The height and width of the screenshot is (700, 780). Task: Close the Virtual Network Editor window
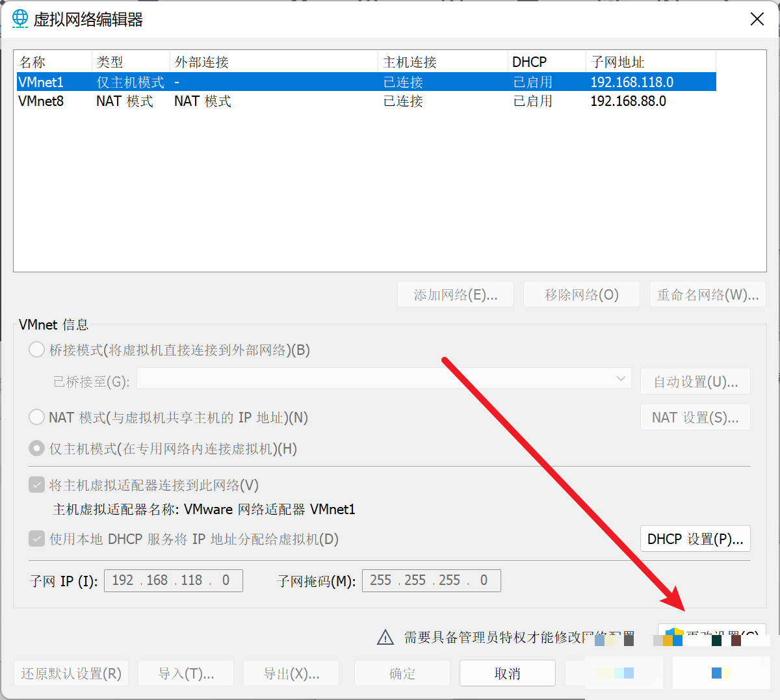(757, 19)
